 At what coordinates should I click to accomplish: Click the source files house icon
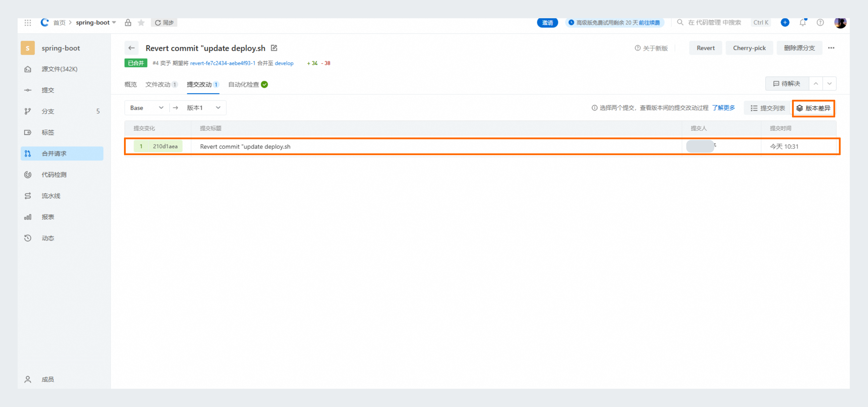pos(28,69)
